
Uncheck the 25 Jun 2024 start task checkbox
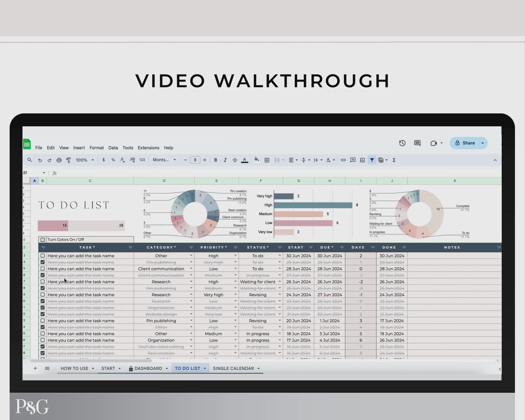(43, 288)
